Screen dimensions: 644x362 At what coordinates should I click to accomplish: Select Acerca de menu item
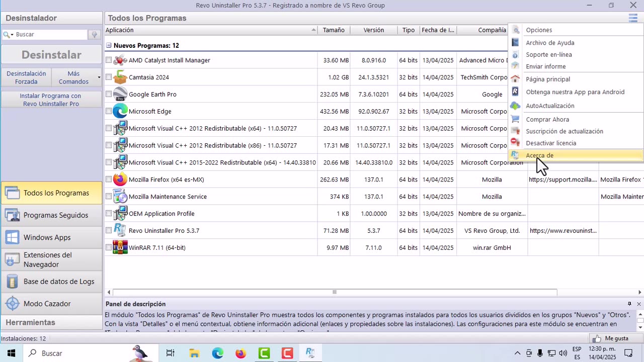coord(576,155)
